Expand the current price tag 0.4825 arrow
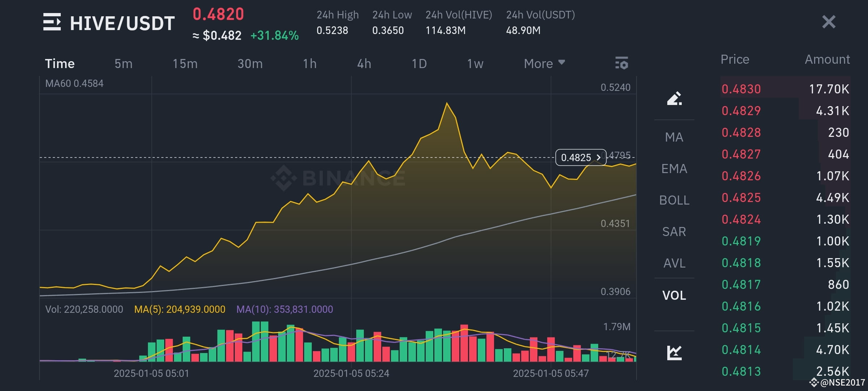Screen dimensions: 868x391 599,158
